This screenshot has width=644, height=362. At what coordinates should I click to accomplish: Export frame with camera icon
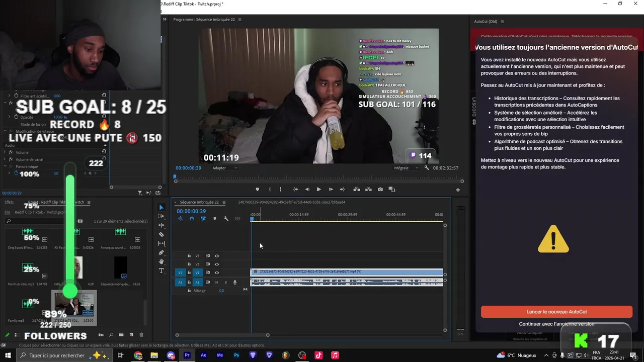[x=380, y=190]
